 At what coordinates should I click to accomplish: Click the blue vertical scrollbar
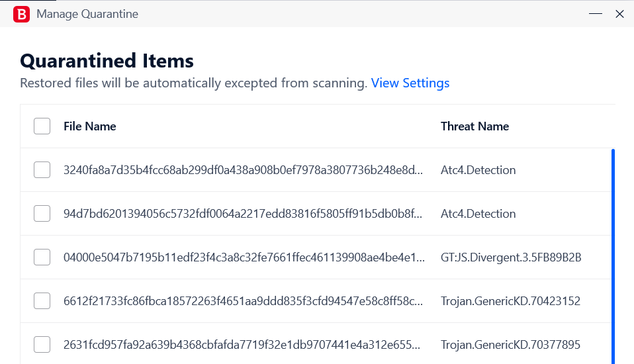click(x=613, y=256)
